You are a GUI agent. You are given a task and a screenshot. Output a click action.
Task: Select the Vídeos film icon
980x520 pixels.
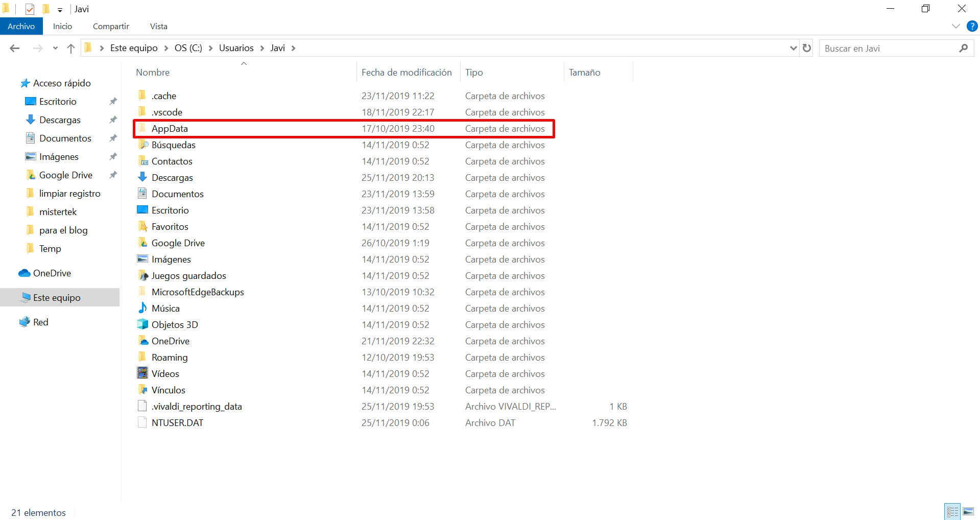point(142,373)
